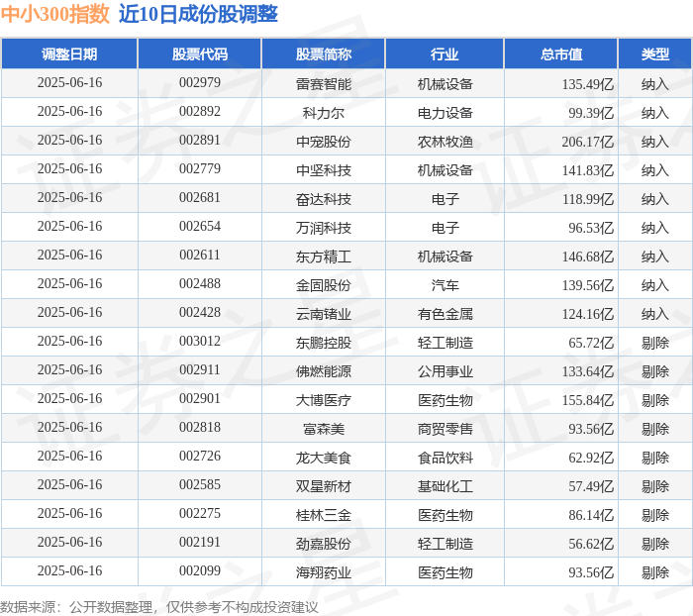
Task: Select stock name 东鹏控股
Action: (324, 343)
